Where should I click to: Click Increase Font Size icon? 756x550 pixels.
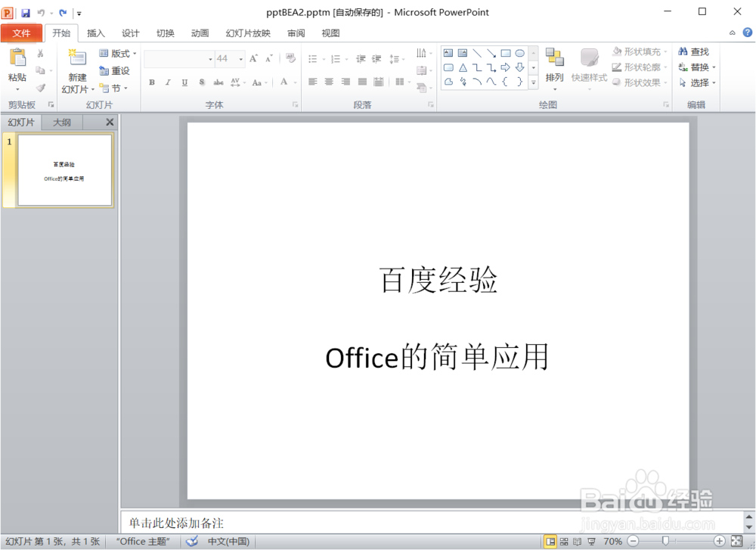click(x=253, y=58)
